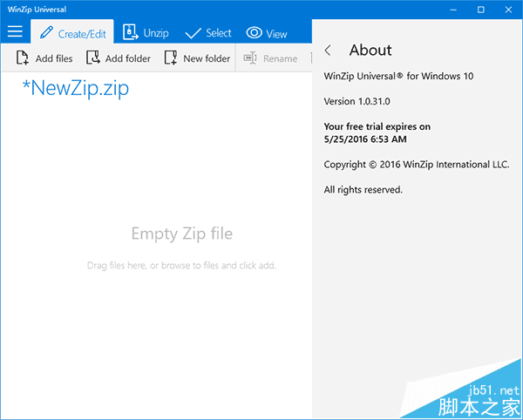Click the *NewZip.zip file title
523x420 pixels.
[75, 88]
